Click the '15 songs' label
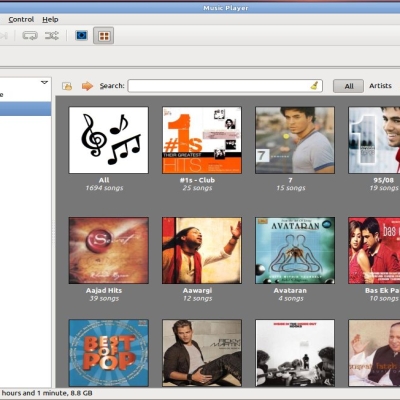The height and width of the screenshot is (400, 400). tap(291, 188)
